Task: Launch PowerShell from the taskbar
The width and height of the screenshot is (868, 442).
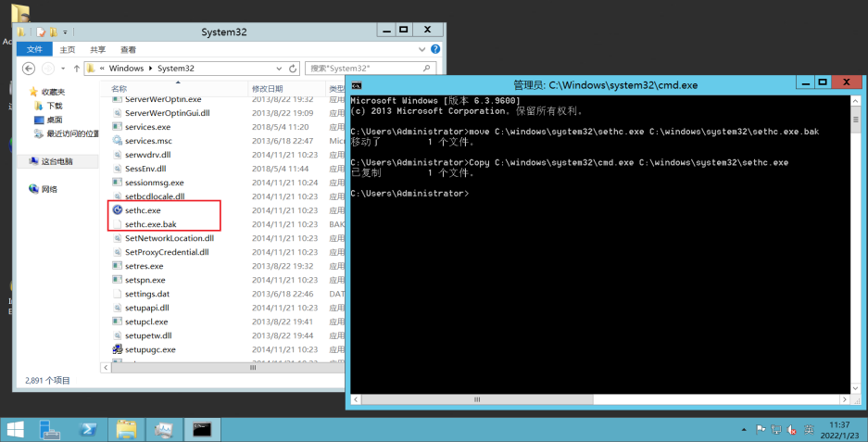Action: [87, 429]
